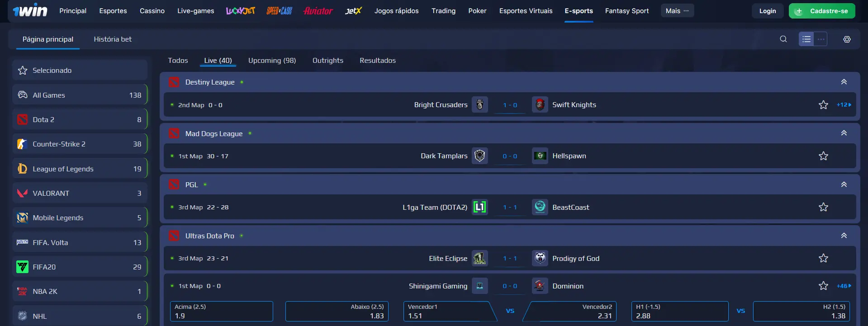This screenshot has width=868, height=326.
Task: Open the settings gear icon
Action: (x=847, y=39)
